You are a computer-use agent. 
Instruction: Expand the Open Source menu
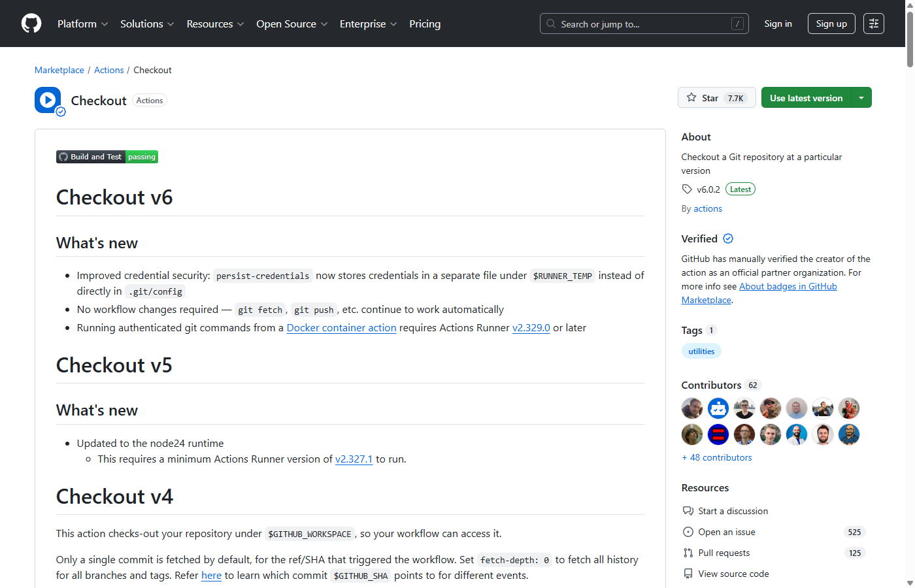click(291, 24)
